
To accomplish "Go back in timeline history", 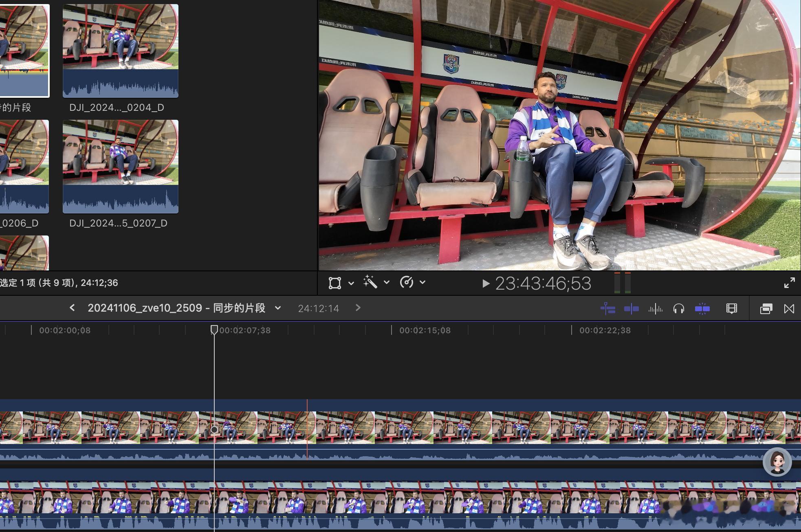I will [72, 308].
